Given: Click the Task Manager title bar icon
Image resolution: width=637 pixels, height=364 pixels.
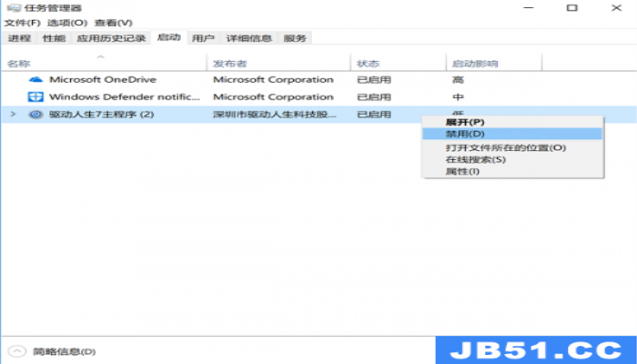Looking at the screenshot, I should click(14, 7).
